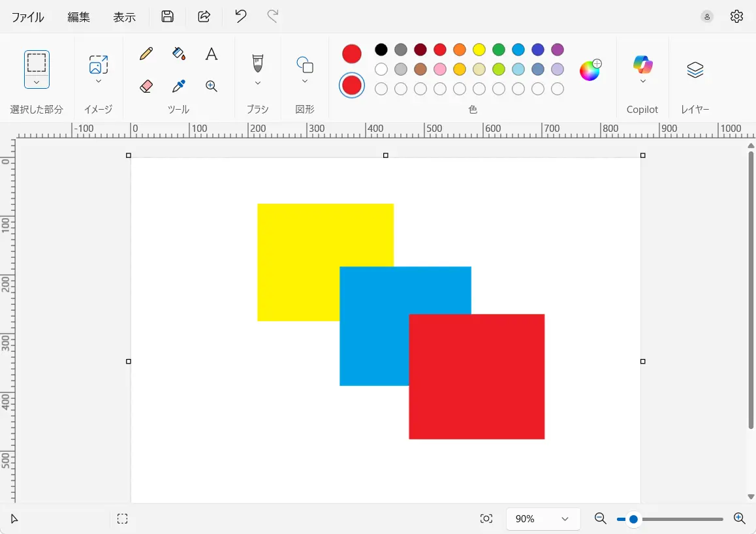Viewport: 756px width, 534px height.
Task: Pick the lavender color swatch
Action: click(x=558, y=69)
